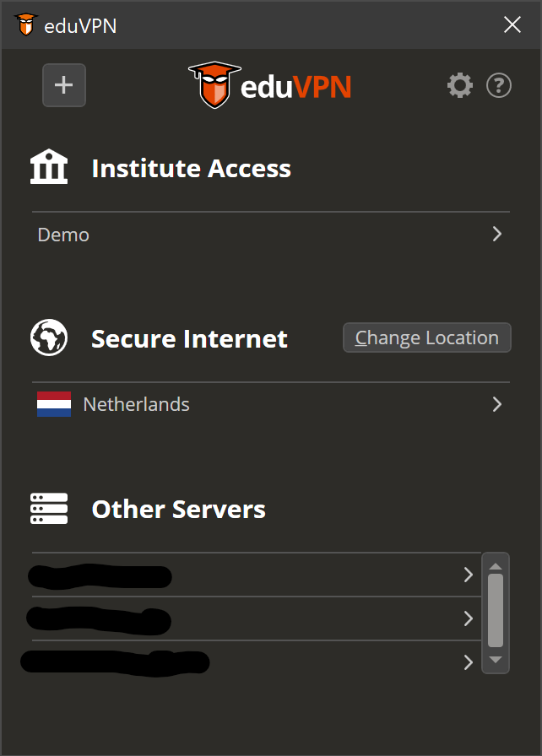Expand the last server under Other Servers
Image resolution: width=542 pixels, height=756 pixels.
pyautogui.click(x=469, y=662)
